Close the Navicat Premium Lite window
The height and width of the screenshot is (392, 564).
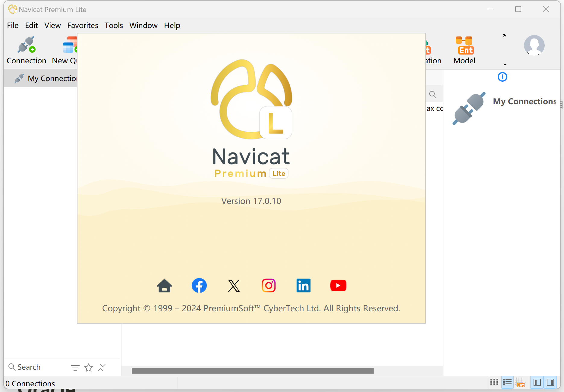[x=546, y=9]
